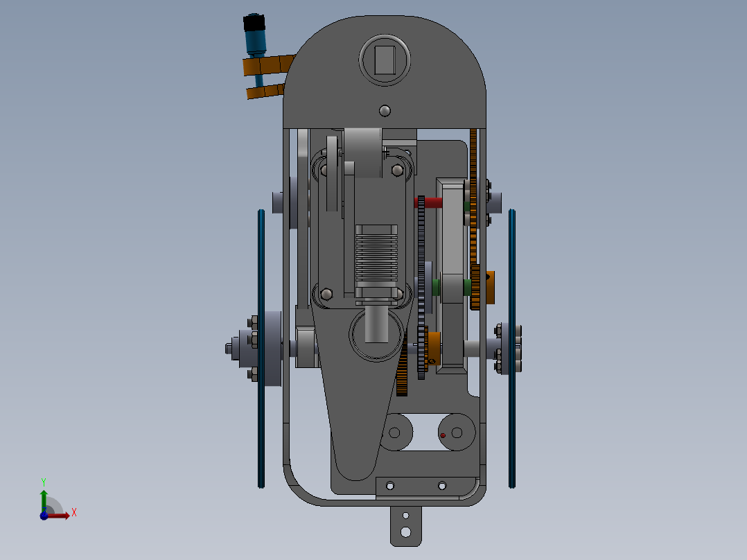
Task: Select the red shaft segment
Action: point(429,202)
